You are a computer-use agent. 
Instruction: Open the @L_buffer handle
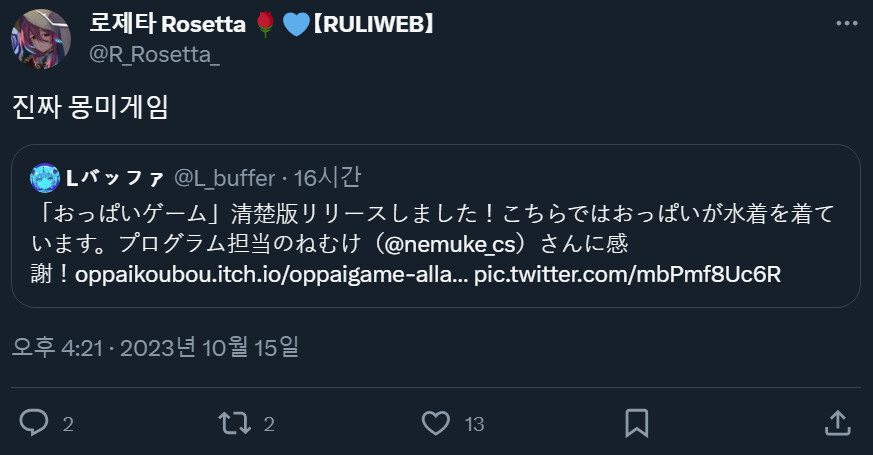(224, 178)
